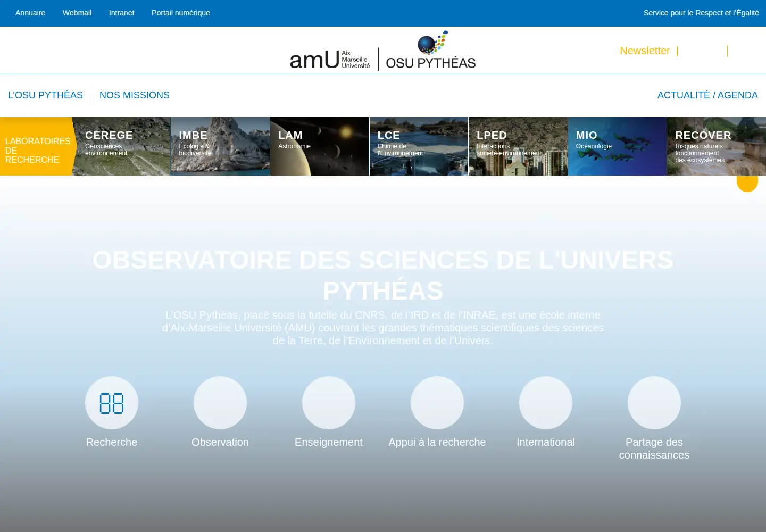
Task: Open the NOS MISSIONS menu
Action: click(x=135, y=95)
